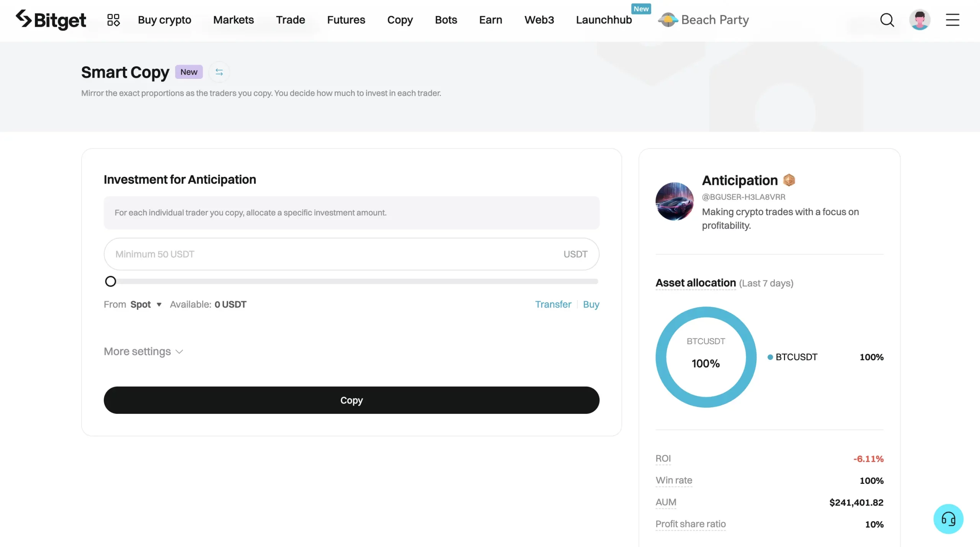
Task: Click the Win rate label
Action: (x=674, y=480)
